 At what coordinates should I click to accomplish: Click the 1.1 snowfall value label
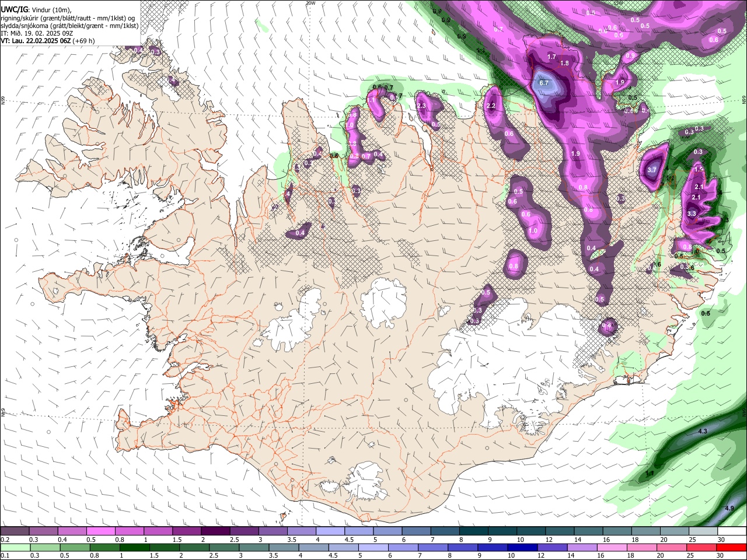tap(371, 100)
